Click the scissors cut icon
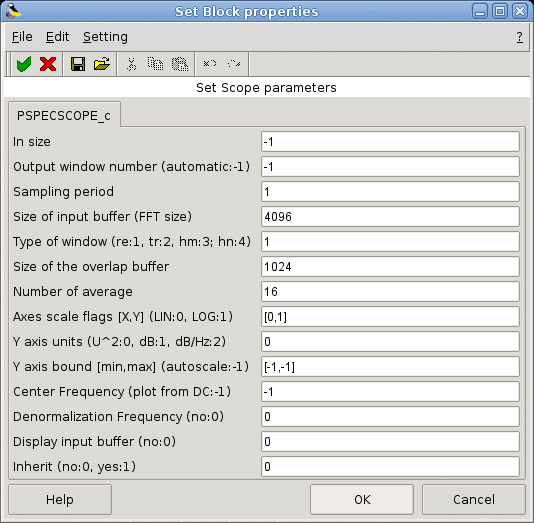The height and width of the screenshot is (523, 534). click(131, 64)
